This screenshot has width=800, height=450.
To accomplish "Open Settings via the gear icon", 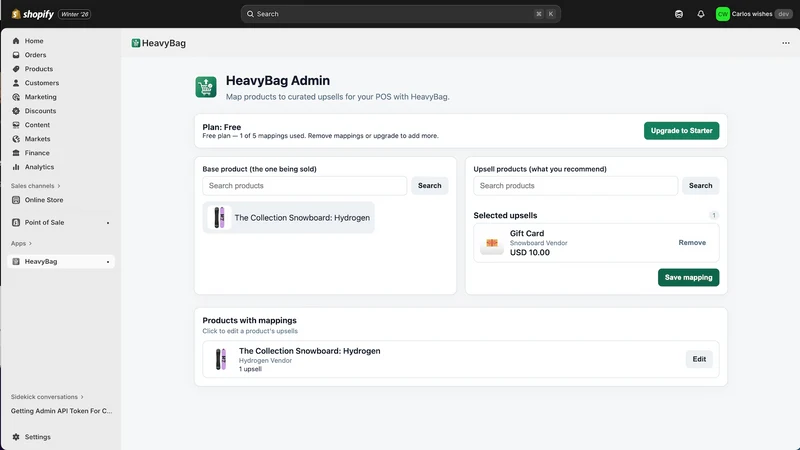I will point(16,437).
